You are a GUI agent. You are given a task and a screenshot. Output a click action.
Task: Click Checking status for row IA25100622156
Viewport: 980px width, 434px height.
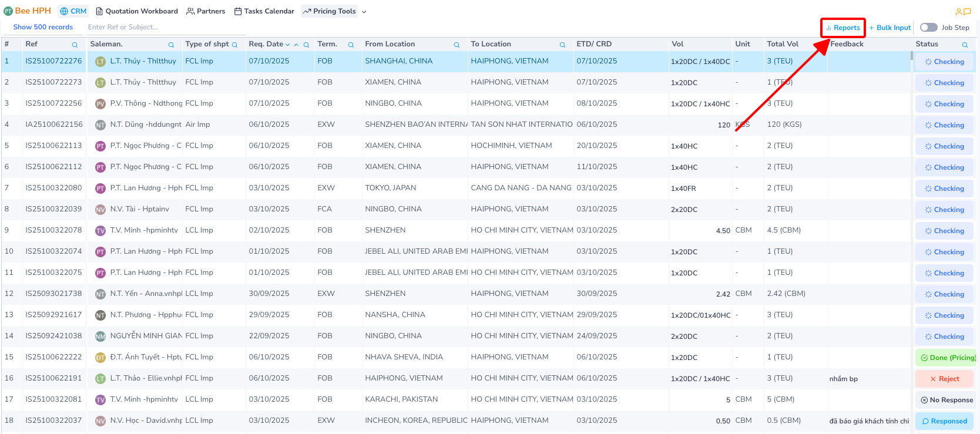click(944, 125)
